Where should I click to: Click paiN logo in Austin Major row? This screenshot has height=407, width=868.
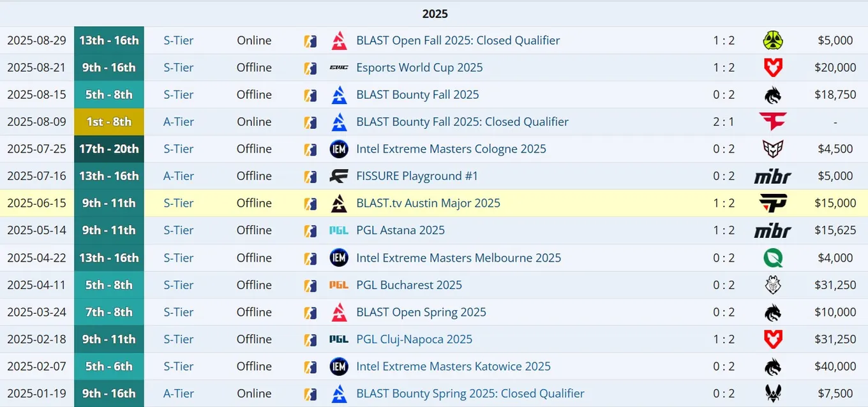[x=773, y=203]
